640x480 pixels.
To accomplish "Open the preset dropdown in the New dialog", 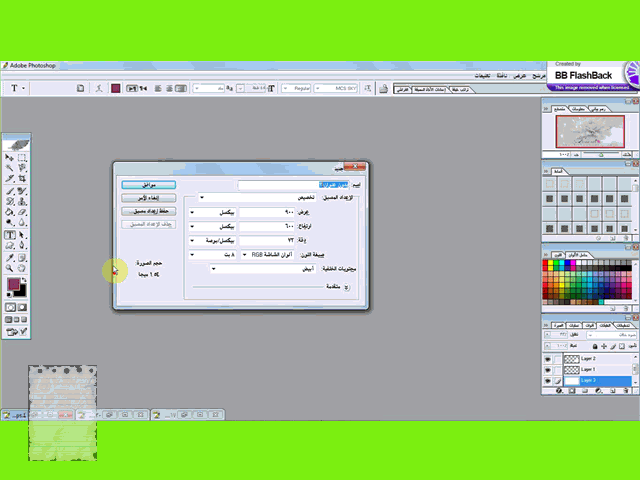I will [x=203, y=198].
